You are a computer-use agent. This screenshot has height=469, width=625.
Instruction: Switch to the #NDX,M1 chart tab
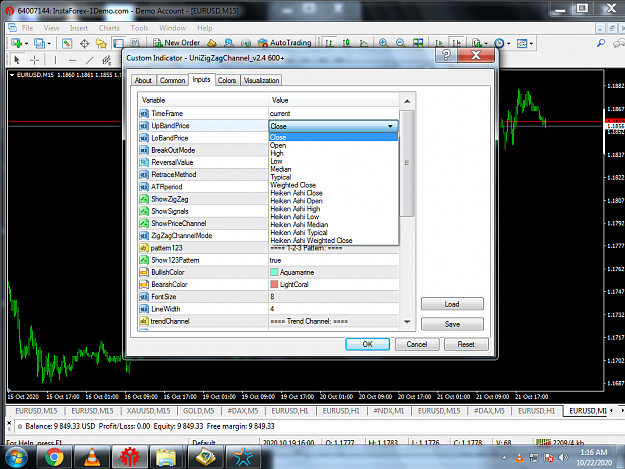tap(388, 411)
